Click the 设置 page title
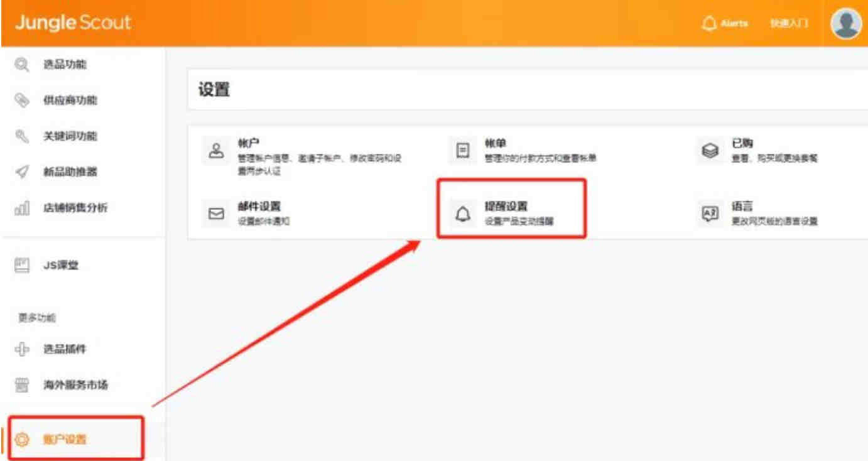The width and height of the screenshot is (868, 461). tap(214, 90)
